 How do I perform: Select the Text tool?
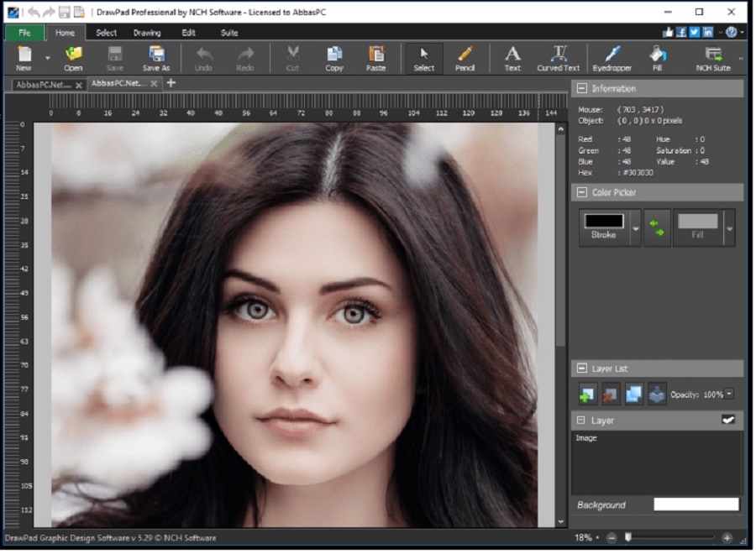pyautogui.click(x=512, y=58)
